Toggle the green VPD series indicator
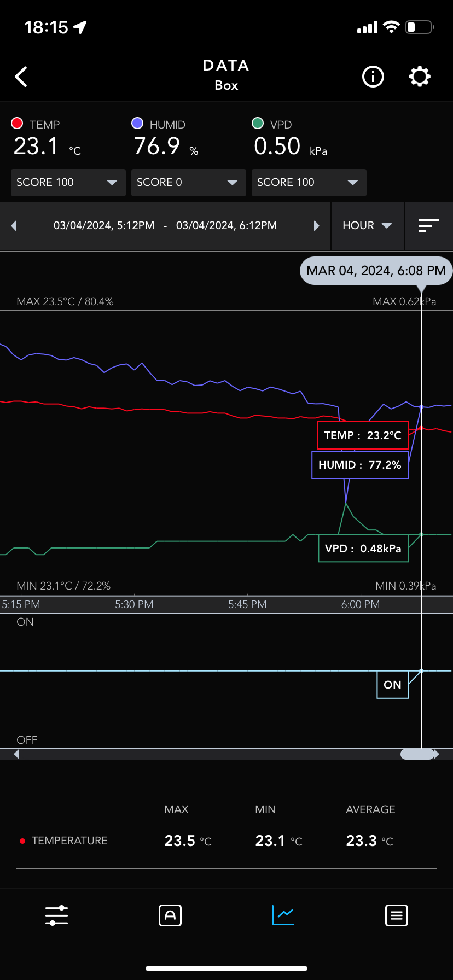The width and height of the screenshot is (453, 980). tap(258, 124)
